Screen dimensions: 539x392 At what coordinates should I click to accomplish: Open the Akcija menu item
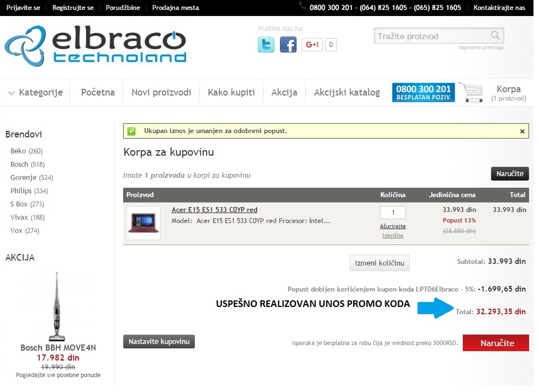point(284,92)
